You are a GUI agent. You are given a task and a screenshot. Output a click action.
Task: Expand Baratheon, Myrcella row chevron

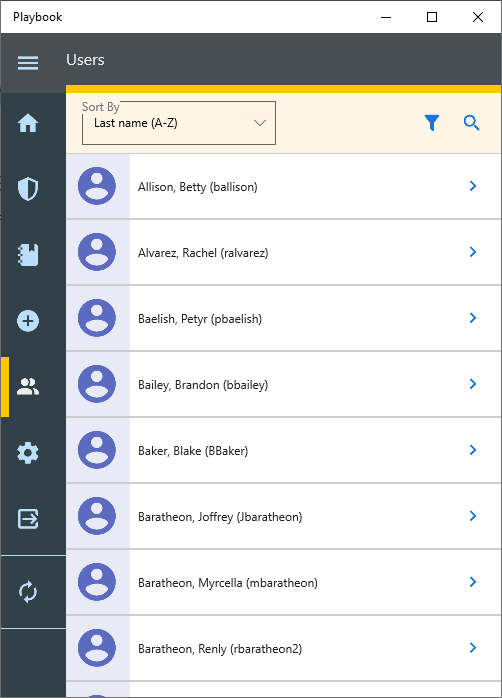473,582
